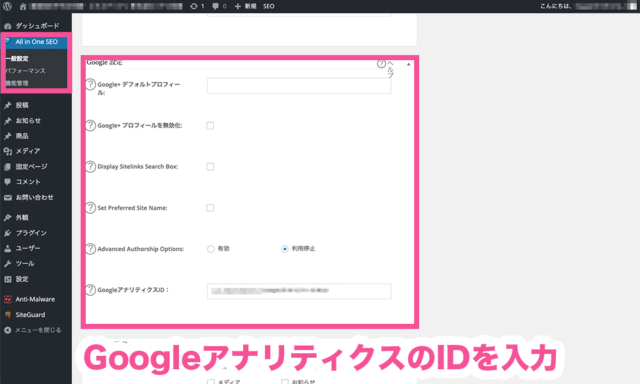
Task: Click the pin icon beside 商品
Action: (x=7, y=136)
